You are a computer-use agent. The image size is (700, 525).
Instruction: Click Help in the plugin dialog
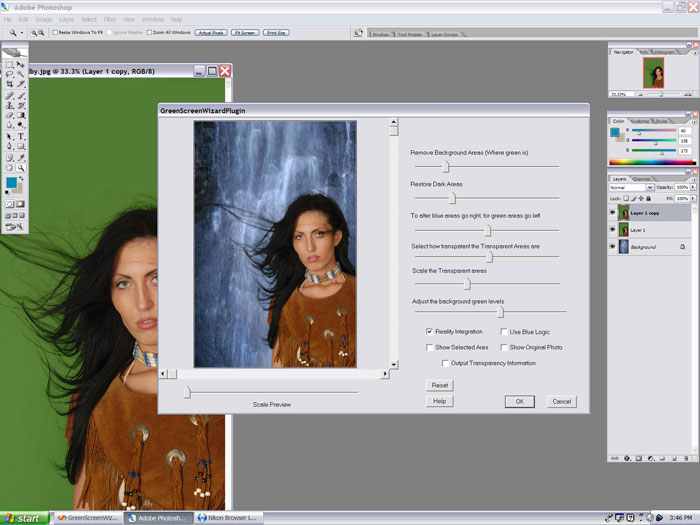coord(440,401)
